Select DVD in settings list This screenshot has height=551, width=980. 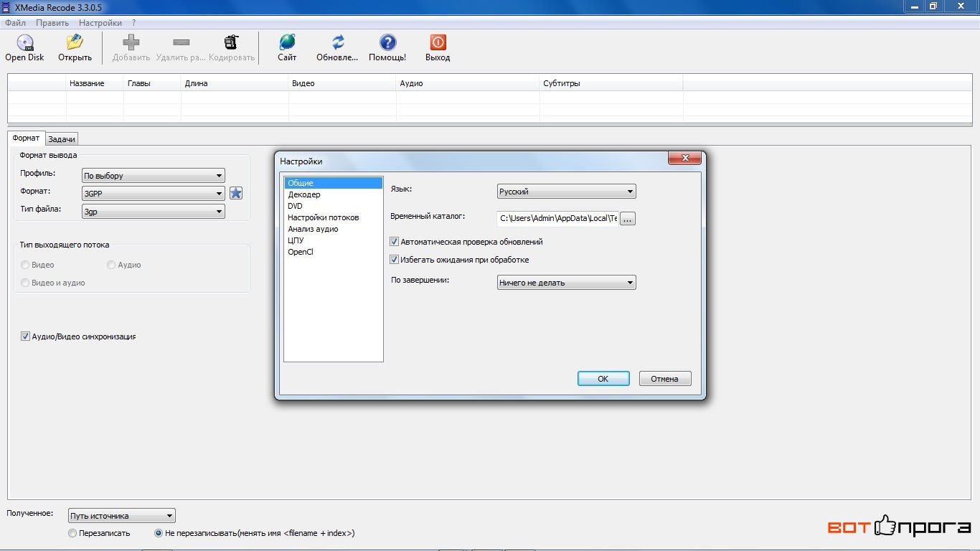pos(334,206)
